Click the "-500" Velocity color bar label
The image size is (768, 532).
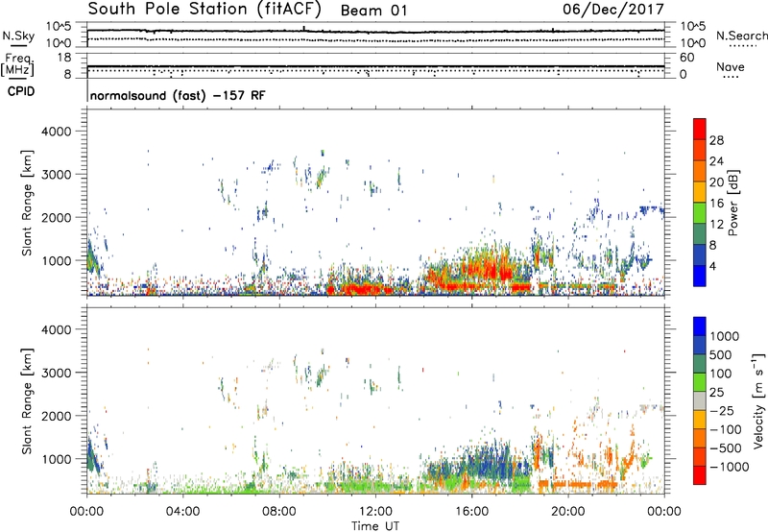726,447
